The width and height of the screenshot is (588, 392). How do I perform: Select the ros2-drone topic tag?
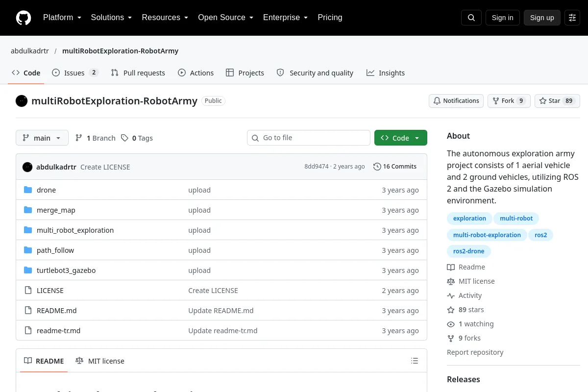469,251
